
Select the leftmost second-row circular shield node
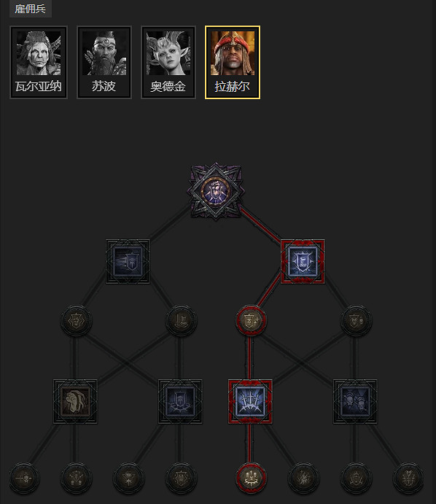76,320
